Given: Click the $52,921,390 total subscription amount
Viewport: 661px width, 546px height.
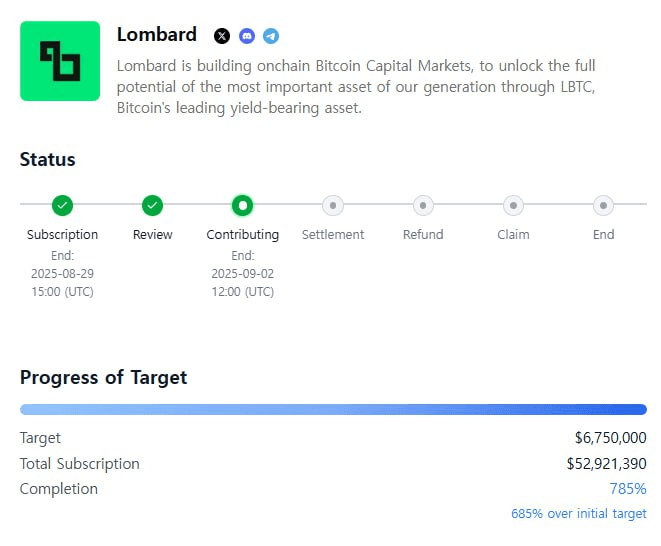Looking at the screenshot, I should pyautogui.click(x=606, y=464).
